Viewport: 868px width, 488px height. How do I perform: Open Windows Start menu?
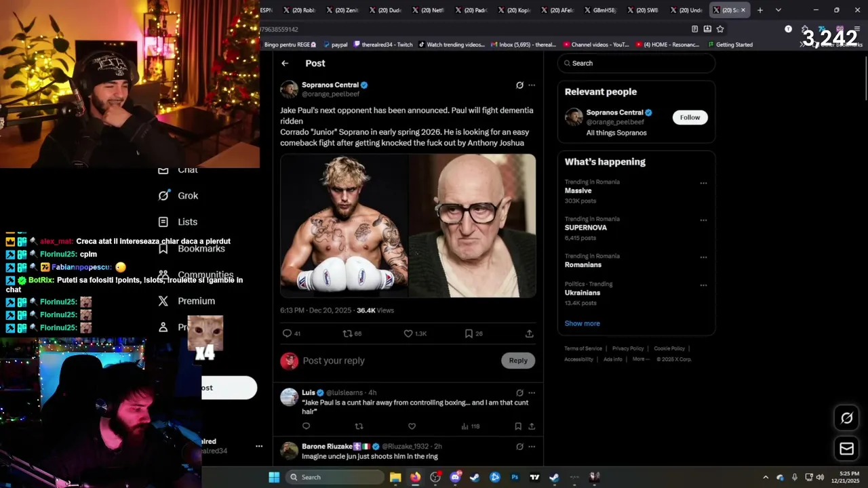tap(274, 477)
